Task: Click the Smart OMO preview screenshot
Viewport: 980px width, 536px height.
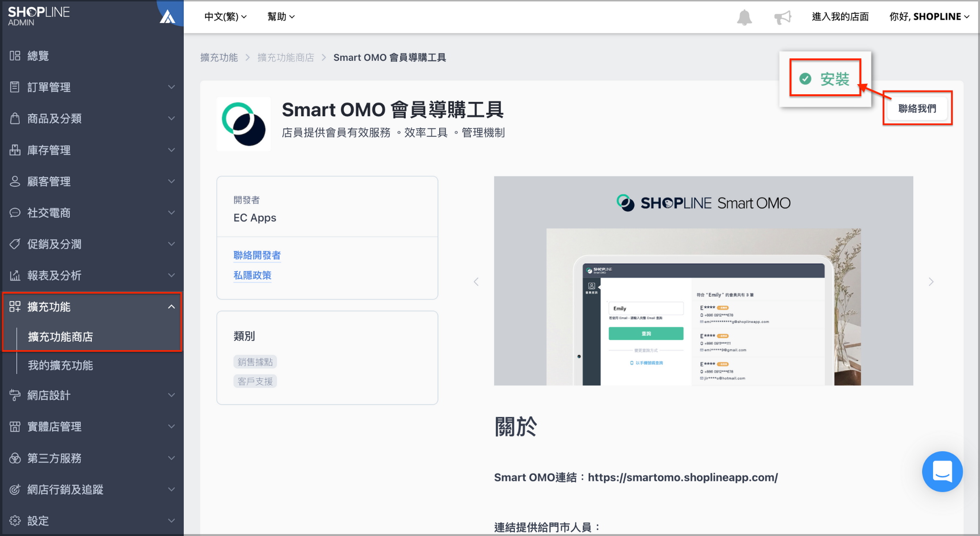Action: 703,281
